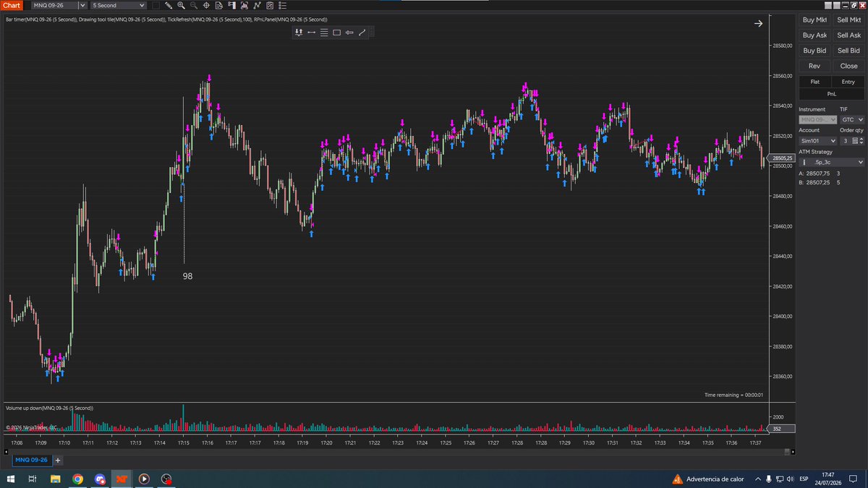The width and height of the screenshot is (868, 488).
Task: Open Task View in taskbar
Action: pos(33,478)
